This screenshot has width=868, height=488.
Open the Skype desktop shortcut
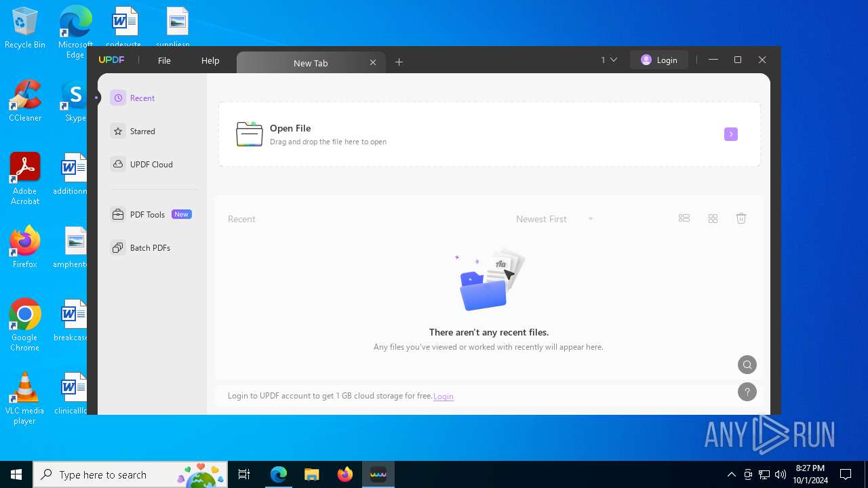(75, 101)
